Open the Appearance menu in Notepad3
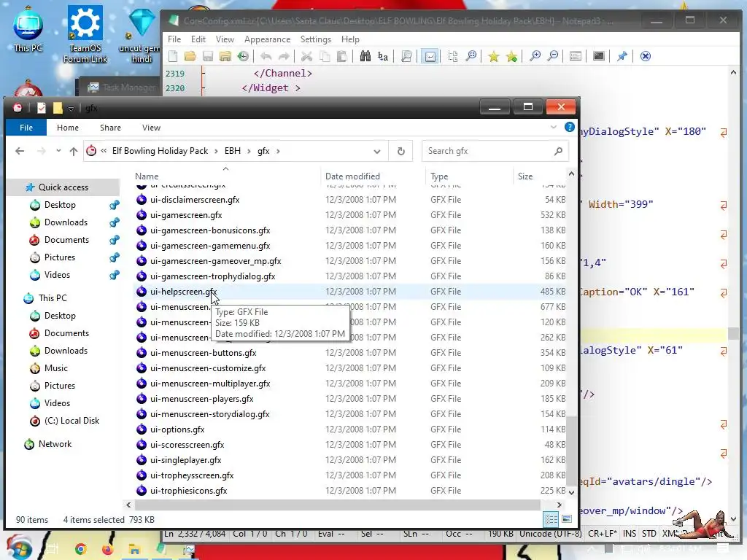Image resolution: width=747 pixels, height=560 pixels. click(267, 39)
